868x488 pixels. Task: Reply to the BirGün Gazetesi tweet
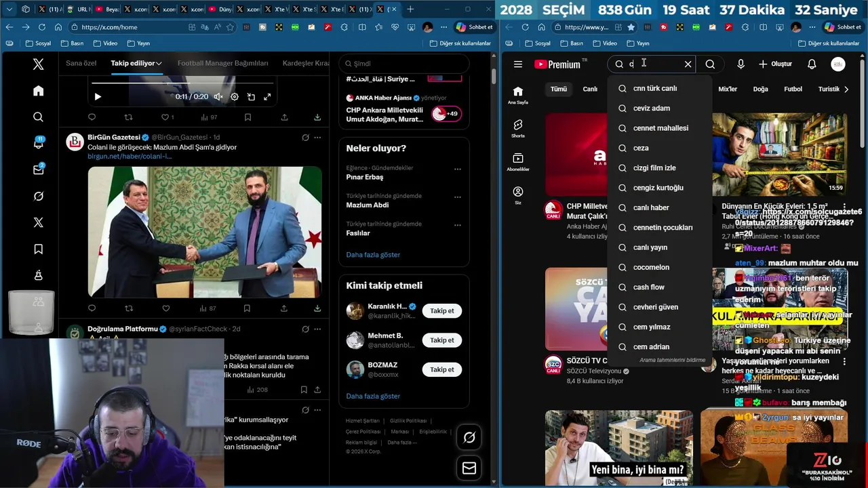92,308
